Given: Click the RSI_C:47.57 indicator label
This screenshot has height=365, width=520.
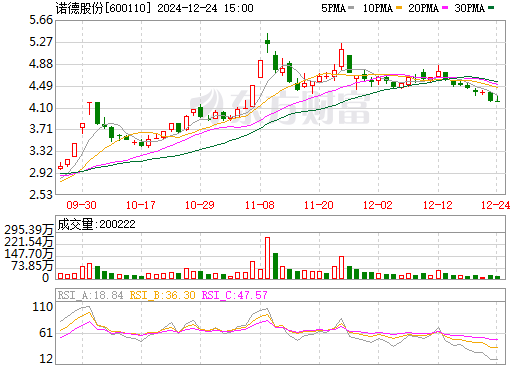Looking at the screenshot, I should [x=235, y=295].
